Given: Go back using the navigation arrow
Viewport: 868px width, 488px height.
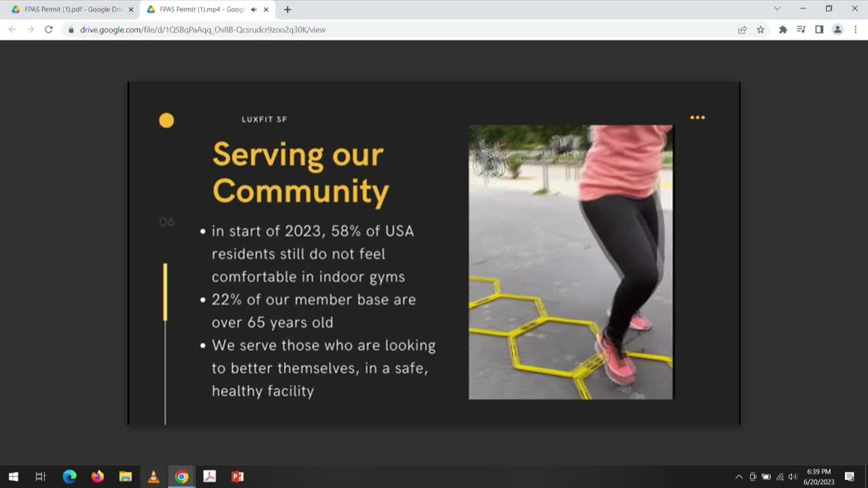Looking at the screenshot, I should coord(12,30).
